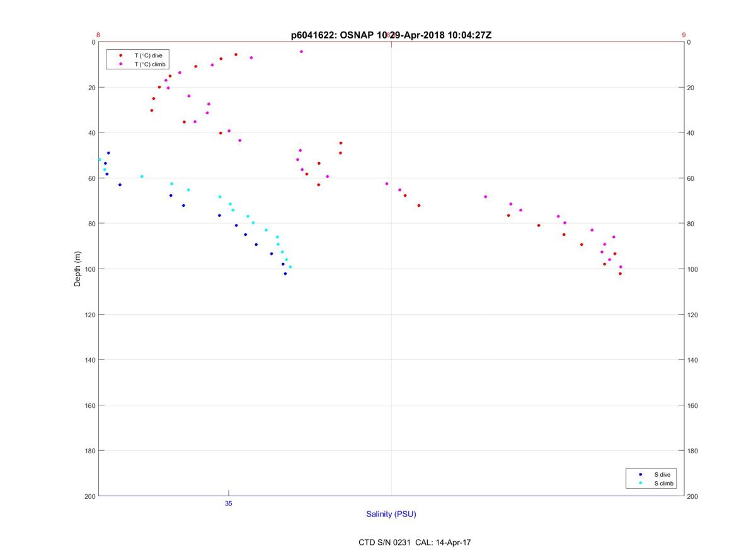Click the '20' tick on the right depth axis
Screen dimensions: 756x558
coord(691,88)
